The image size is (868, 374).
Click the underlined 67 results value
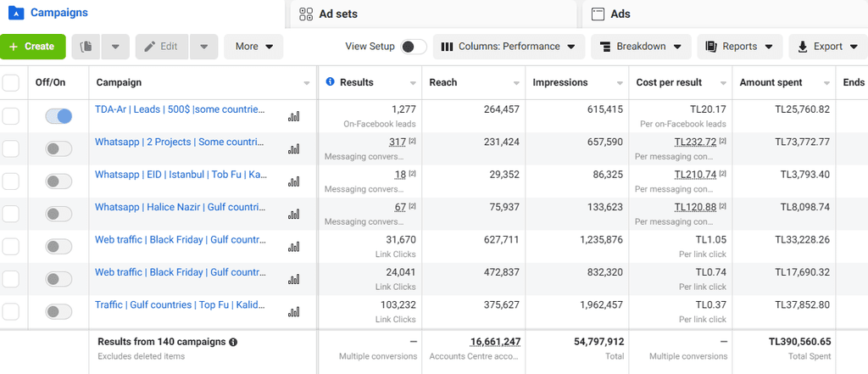tap(401, 207)
